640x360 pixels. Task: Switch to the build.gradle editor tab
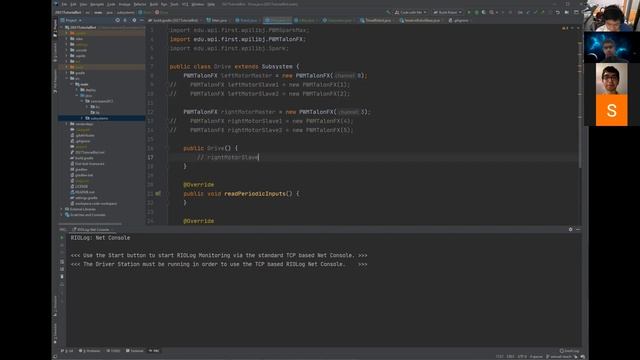pyautogui.click(x=175, y=20)
